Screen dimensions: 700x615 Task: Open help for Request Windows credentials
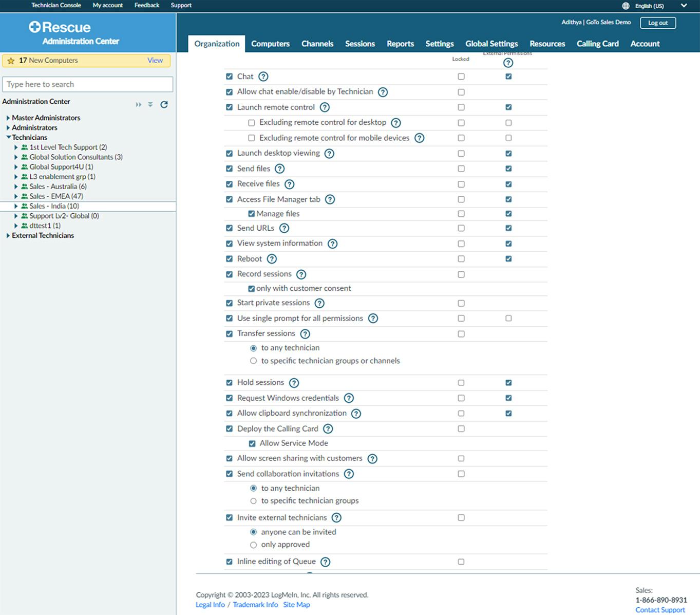pyautogui.click(x=349, y=398)
